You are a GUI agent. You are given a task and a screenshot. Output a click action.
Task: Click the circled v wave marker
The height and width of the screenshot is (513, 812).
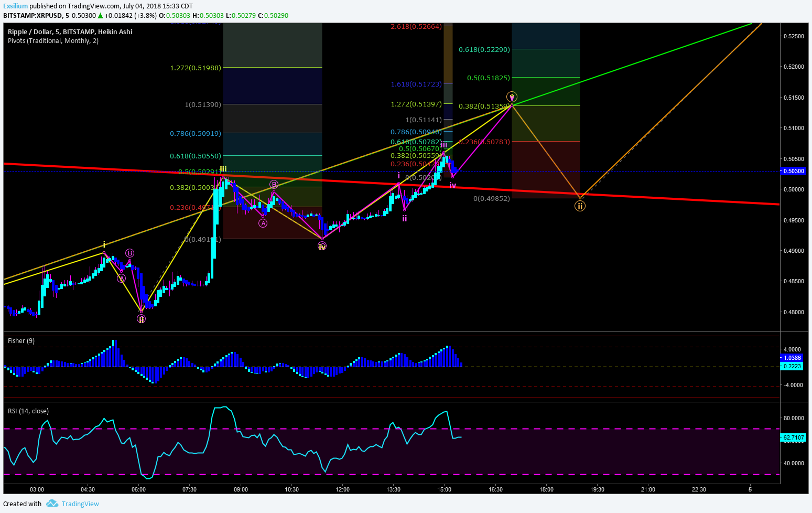click(512, 97)
